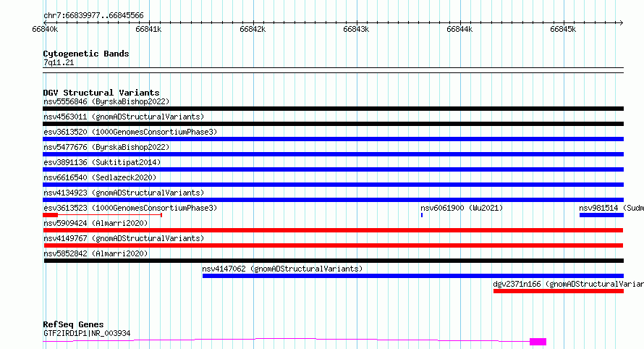Viewport: 644px width, 349px height.
Task: Click the red bar under dgv2371n166
Action: click(x=559, y=291)
